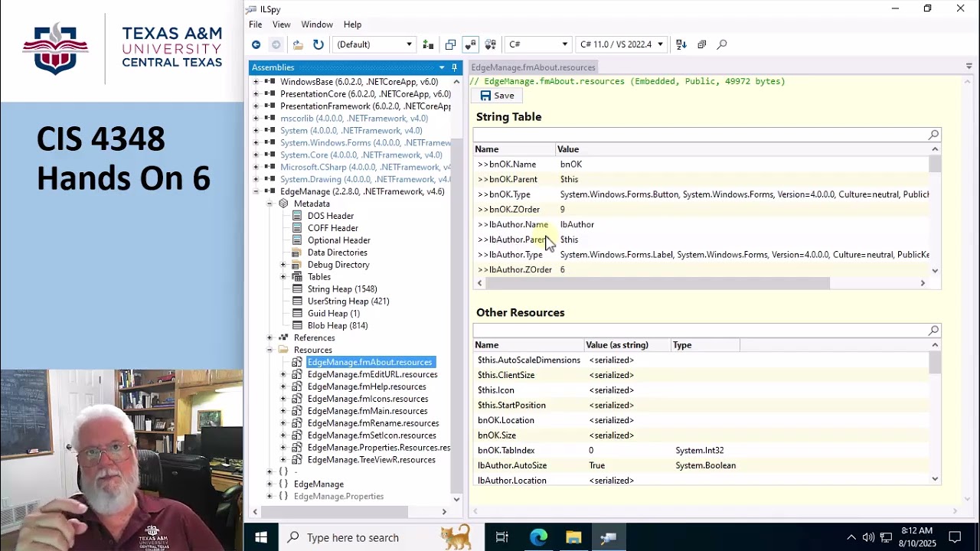The image size is (980, 551).
Task: Launch Microsoft Edge from the taskbar
Action: coord(538,537)
